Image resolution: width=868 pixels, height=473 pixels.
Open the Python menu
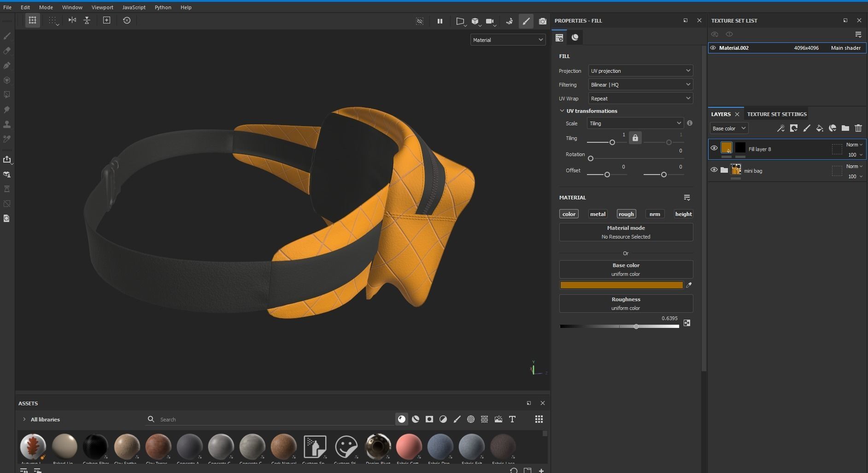163,7
